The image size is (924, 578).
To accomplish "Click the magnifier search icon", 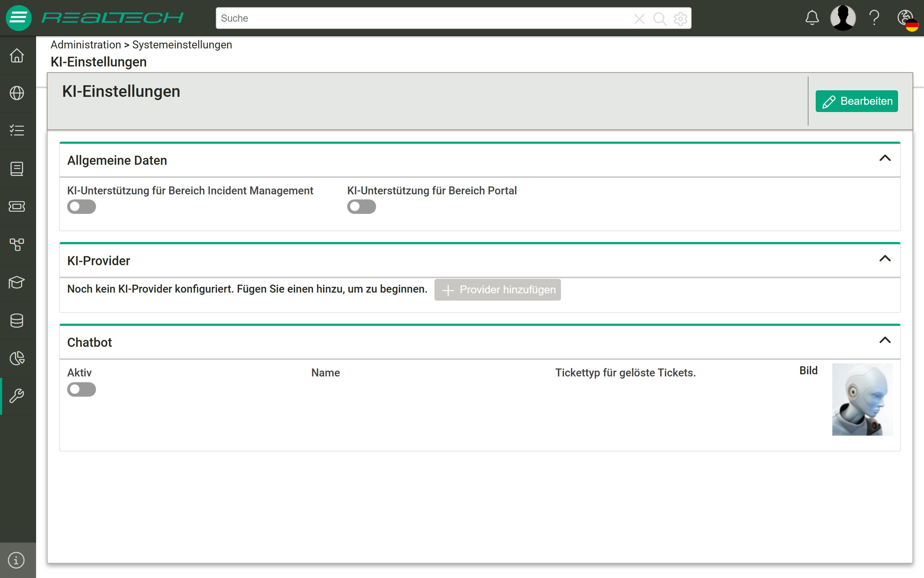I will [x=660, y=19].
